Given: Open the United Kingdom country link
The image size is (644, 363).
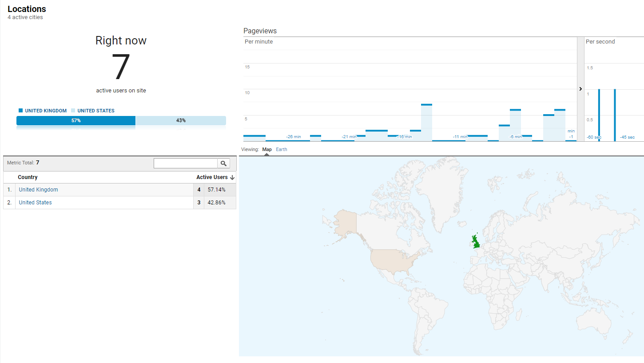Looking at the screenshot, I should pyautogui.click(x=38, y=190).
